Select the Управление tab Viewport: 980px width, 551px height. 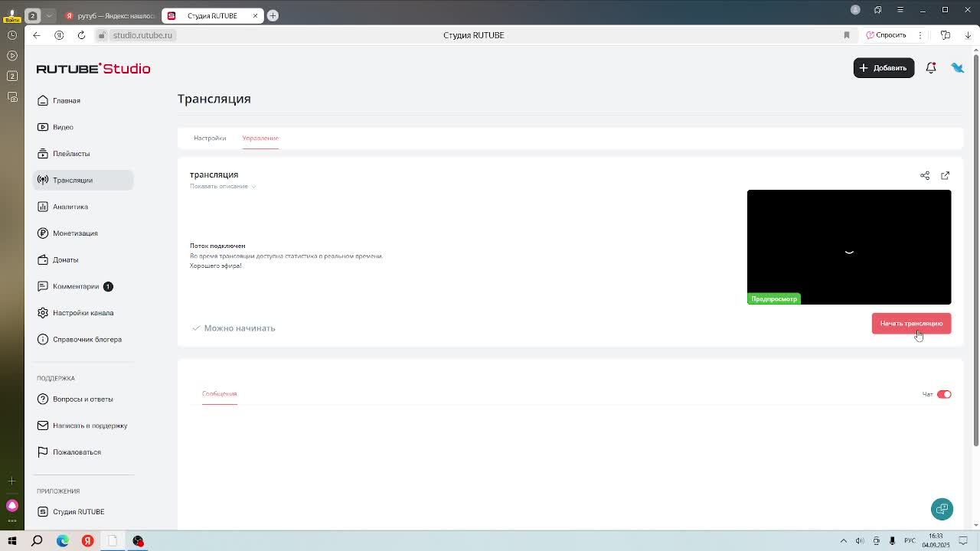[260, 139]
